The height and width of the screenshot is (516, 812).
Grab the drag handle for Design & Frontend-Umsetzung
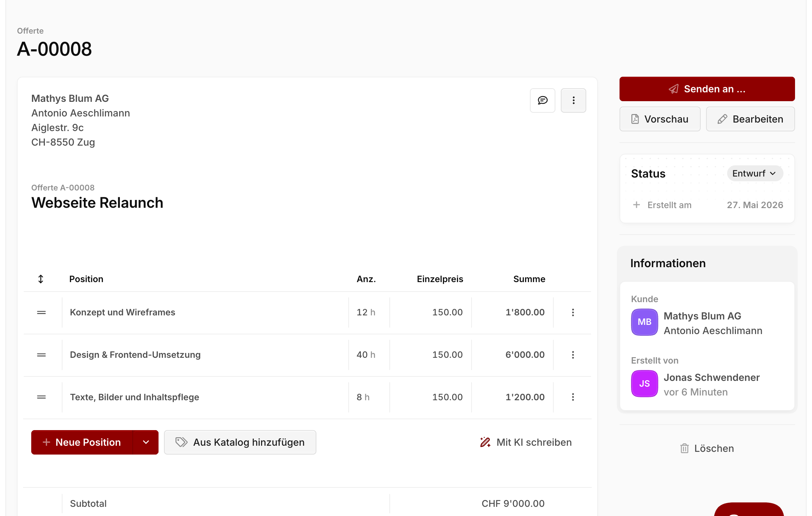41,355
